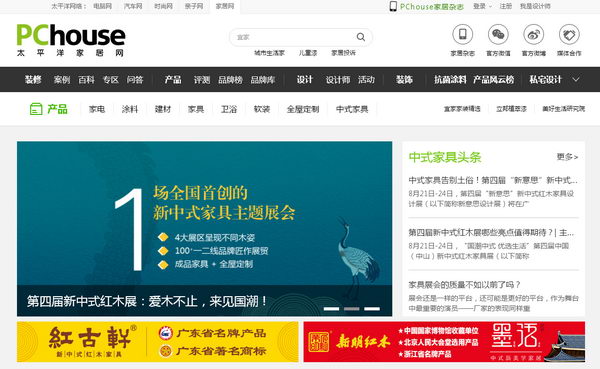Open 装饰 in the main navigation
600x369 pixels.
404,80
